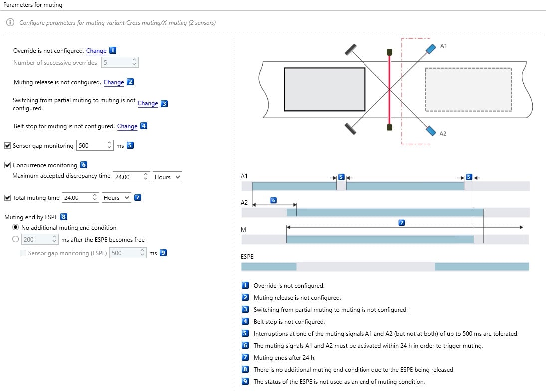Click the 'Muting ends after 24 h.' text
Image resolution: width=546 pixels, height=392 pixels.
[x=284, y=358]
